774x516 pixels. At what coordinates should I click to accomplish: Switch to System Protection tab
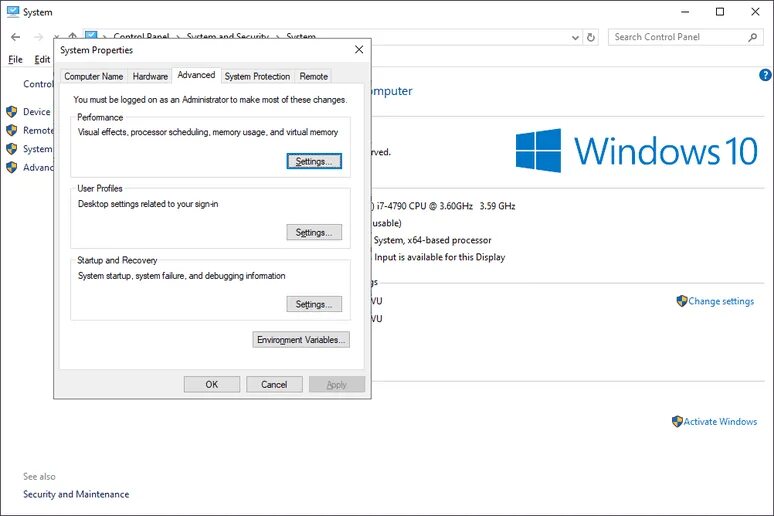257,77
